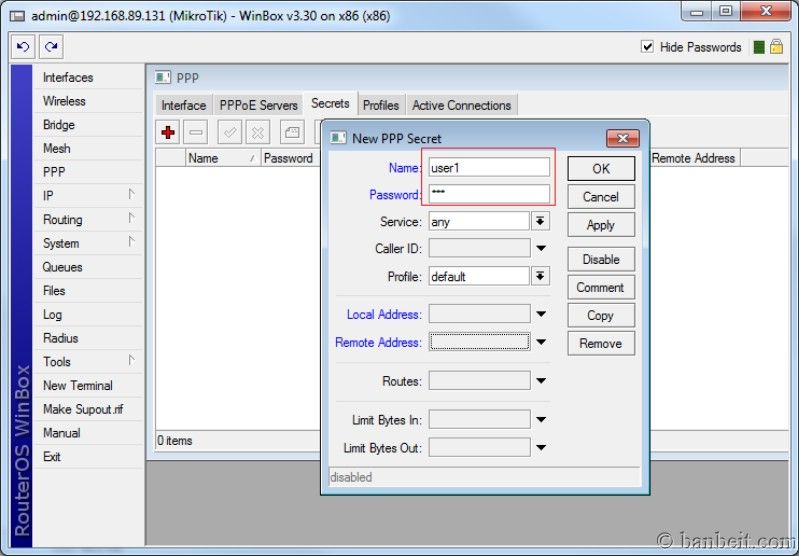This screenshot has width=799, height=556.
Task: Close the New PPP Secret dialog
Action: [x=622, y=138]
